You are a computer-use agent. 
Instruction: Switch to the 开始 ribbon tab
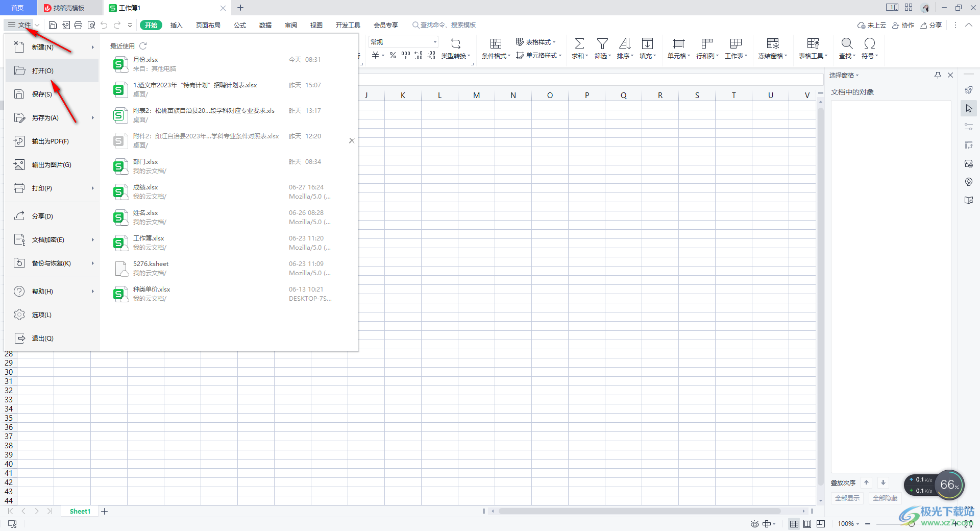151,25
